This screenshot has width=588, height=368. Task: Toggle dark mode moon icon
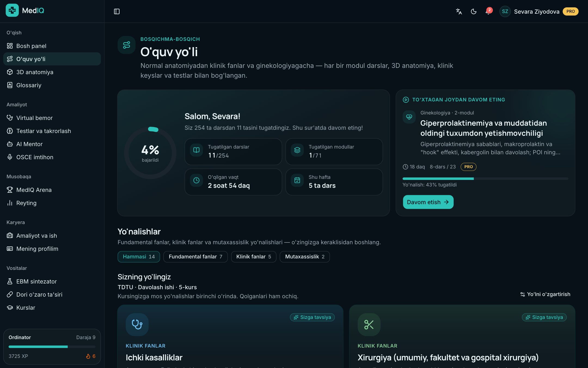coord(474,11)
